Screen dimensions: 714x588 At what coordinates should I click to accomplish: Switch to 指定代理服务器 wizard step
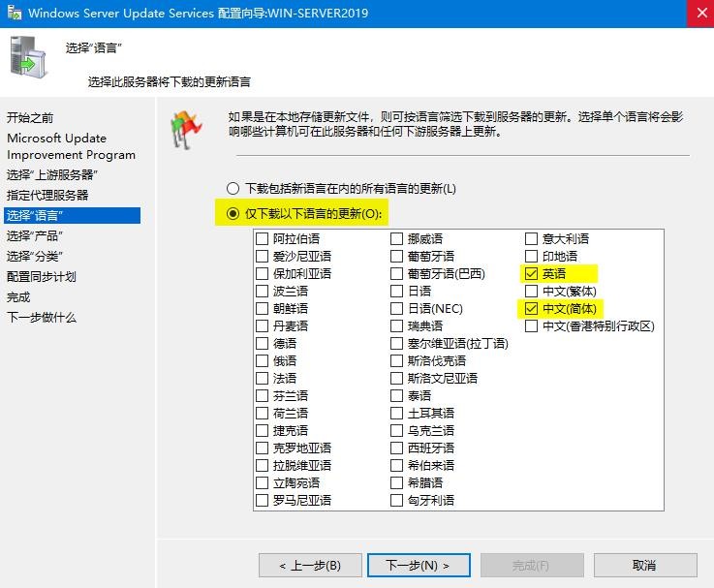[x=47, y=195]
